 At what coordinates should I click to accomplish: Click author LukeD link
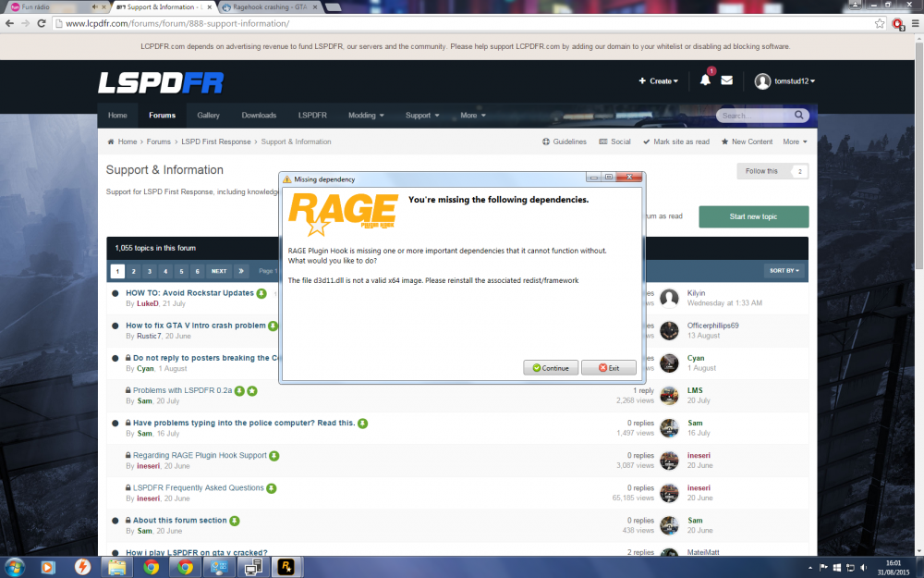[x=147, y=303]
